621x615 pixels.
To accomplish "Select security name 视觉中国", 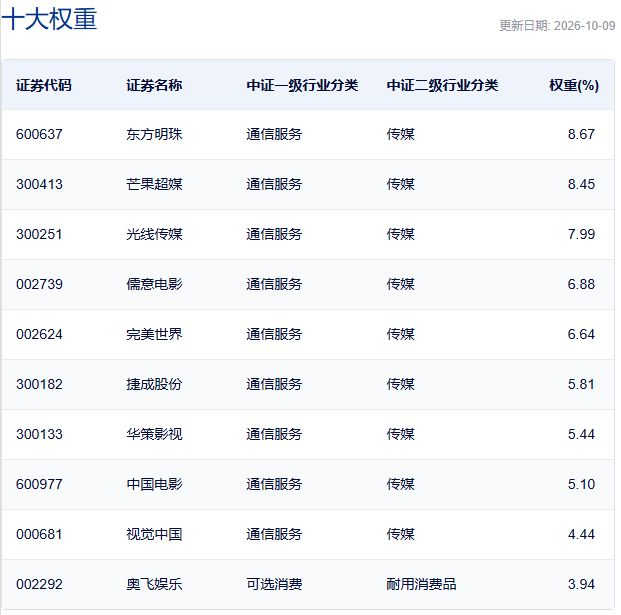I will point(154,534).
